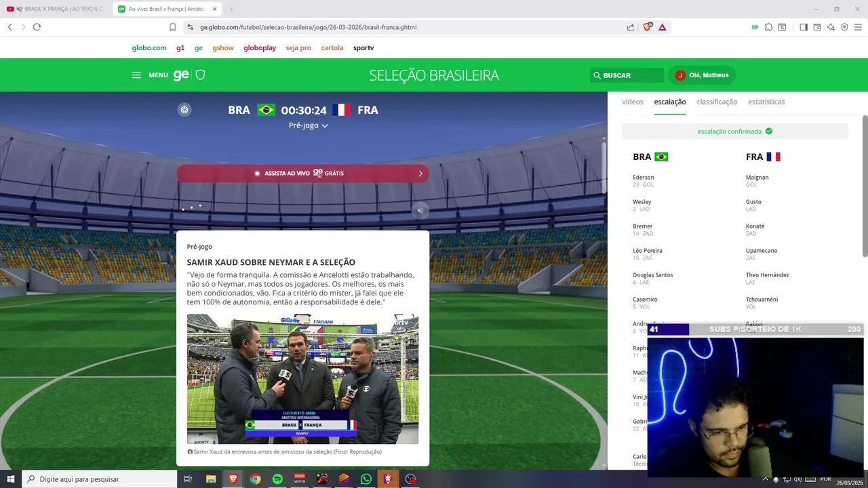Open File Explorer from the taskbar
The height and width of the screenshot is (488, 868).
click(x=211, y=479)
